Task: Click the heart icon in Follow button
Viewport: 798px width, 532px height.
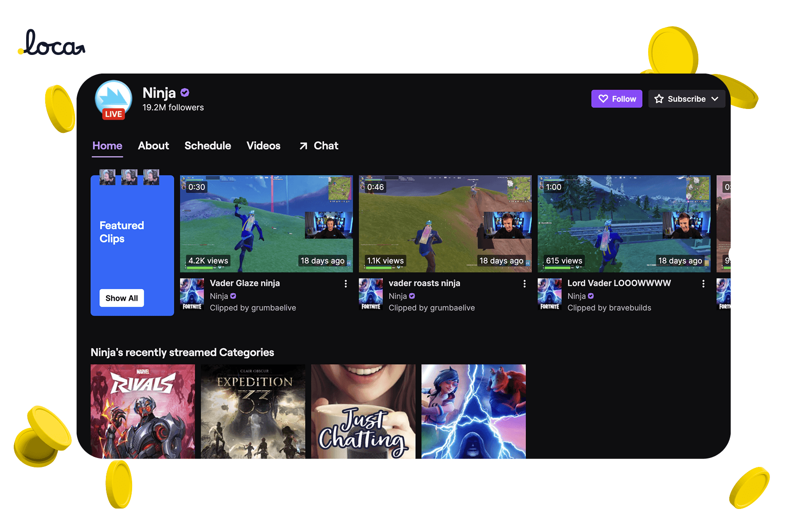Action: coord(603,99)
